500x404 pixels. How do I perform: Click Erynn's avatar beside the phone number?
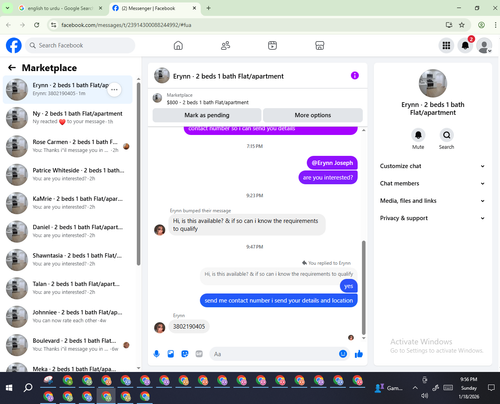160,327
